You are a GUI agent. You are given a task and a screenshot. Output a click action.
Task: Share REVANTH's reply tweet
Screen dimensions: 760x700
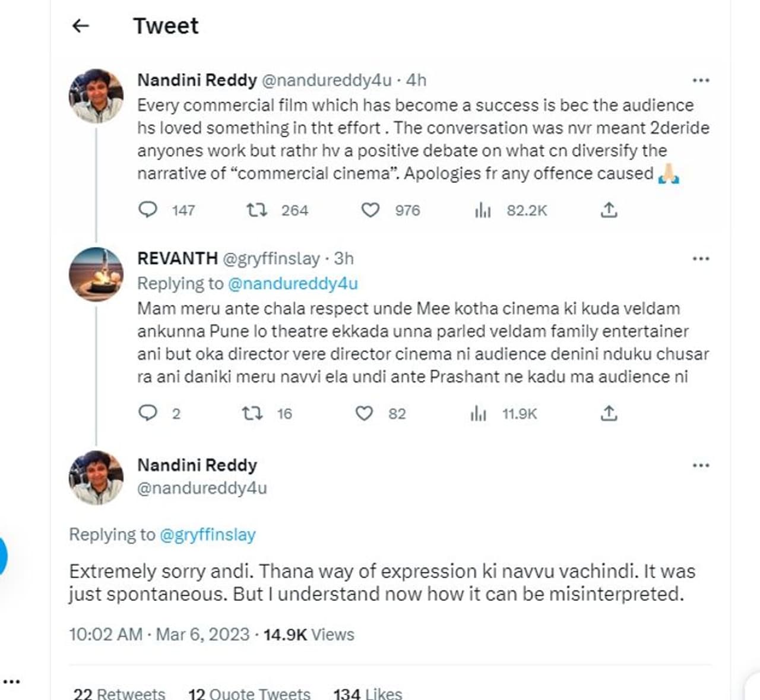(609, 413)
